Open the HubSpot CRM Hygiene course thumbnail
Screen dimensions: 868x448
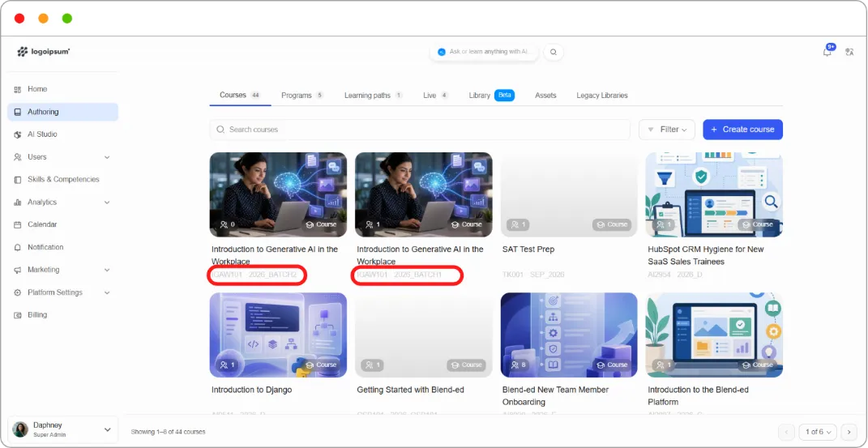pyautogui.click(x=713, y=194)
